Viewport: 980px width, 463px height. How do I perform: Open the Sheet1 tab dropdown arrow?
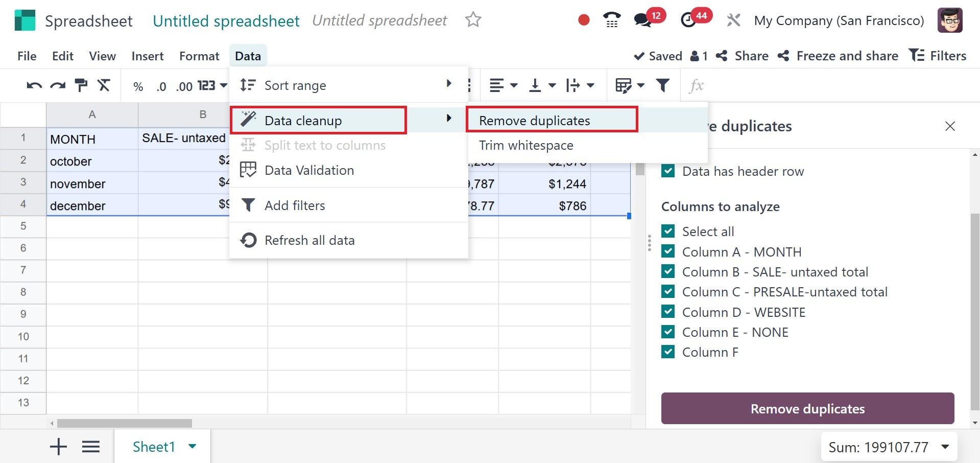click(193, 446)
